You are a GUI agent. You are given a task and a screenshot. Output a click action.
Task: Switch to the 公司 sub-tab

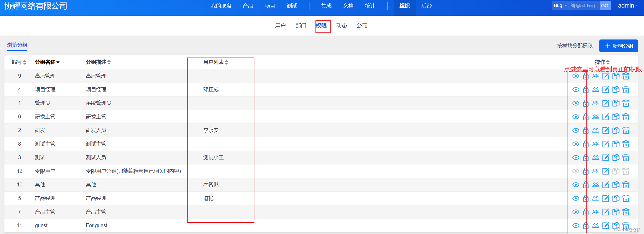tap(362, 26)
